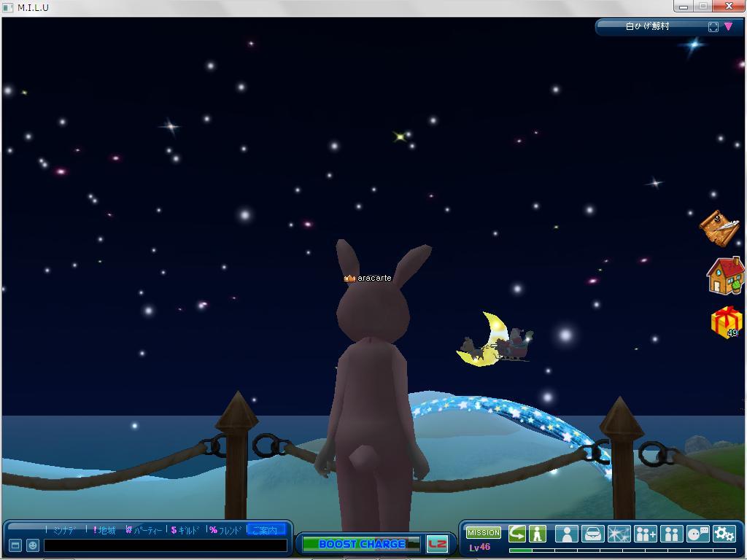Open the smiley emoticon picker
Image resolution: width=747 pixels, height=560 pixels.
[x=33, y=545]
